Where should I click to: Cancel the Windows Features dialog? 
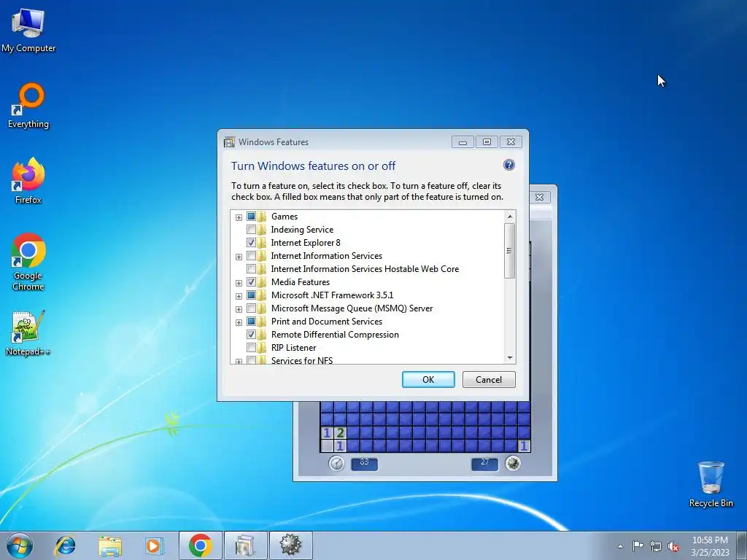(489, 379)
